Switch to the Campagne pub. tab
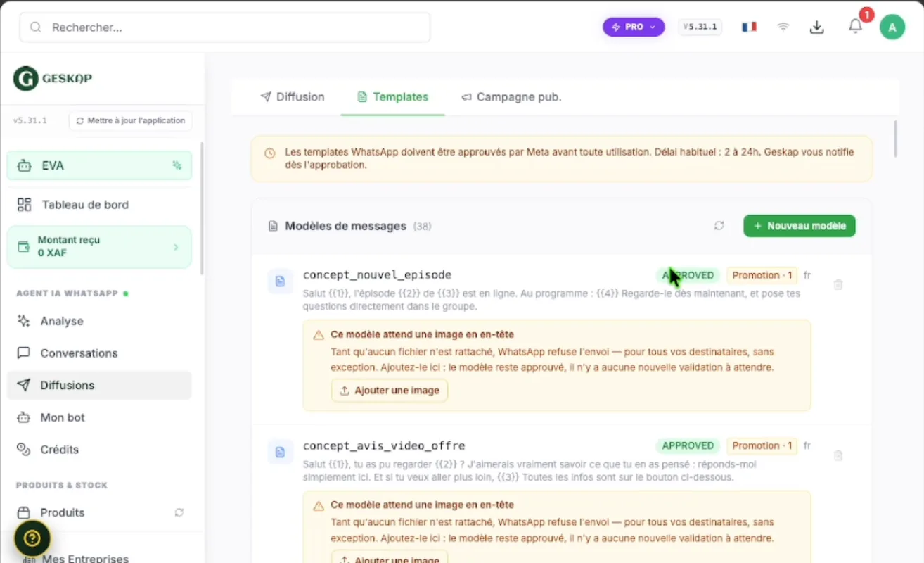This screenshot has height=563, width=924. tap(511, 97)
